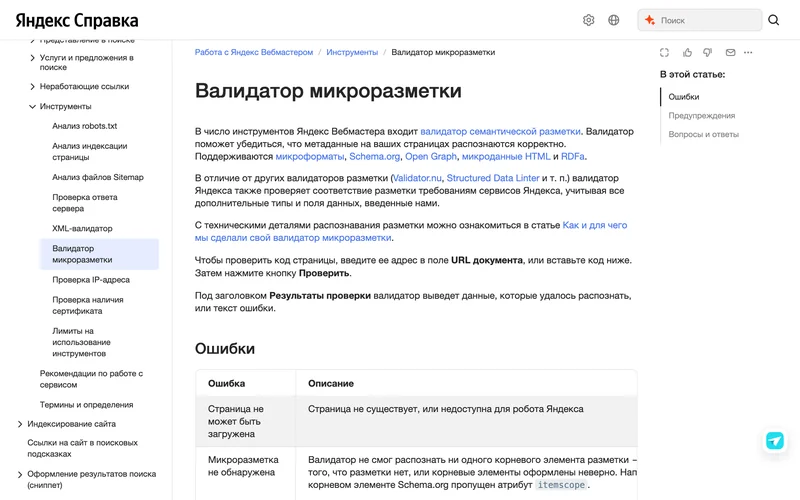
Task: Go to Инструменты breadcrumb link
Action: coord(352,52)
